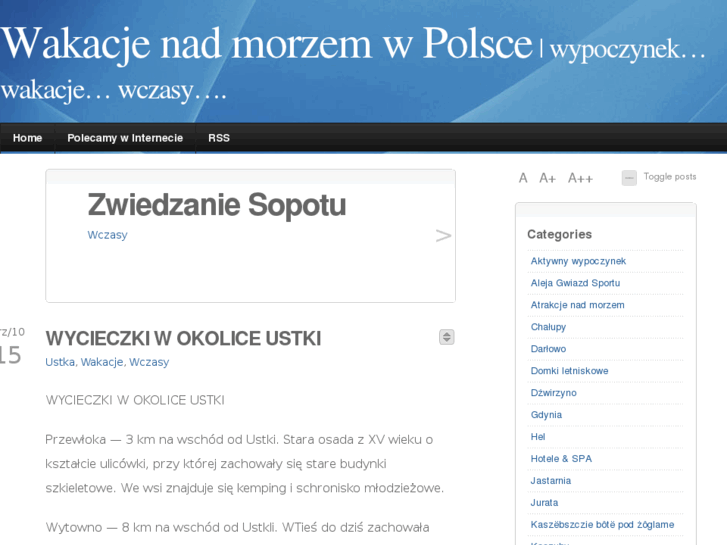This screenshot has height=545, width=727.
Task: Set the default A font size
Action: pos(523,178)
